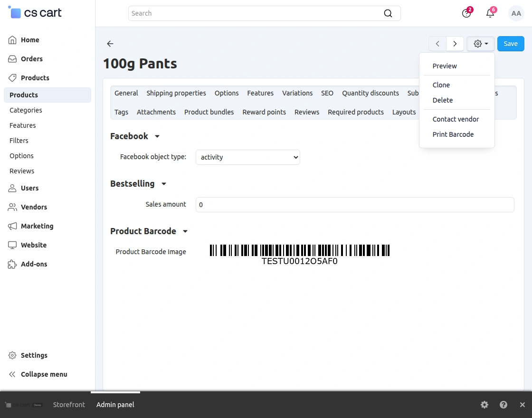Screen dimensions: 532x418
Task: Collapse the Facebook section
Action: click(135, 136)
